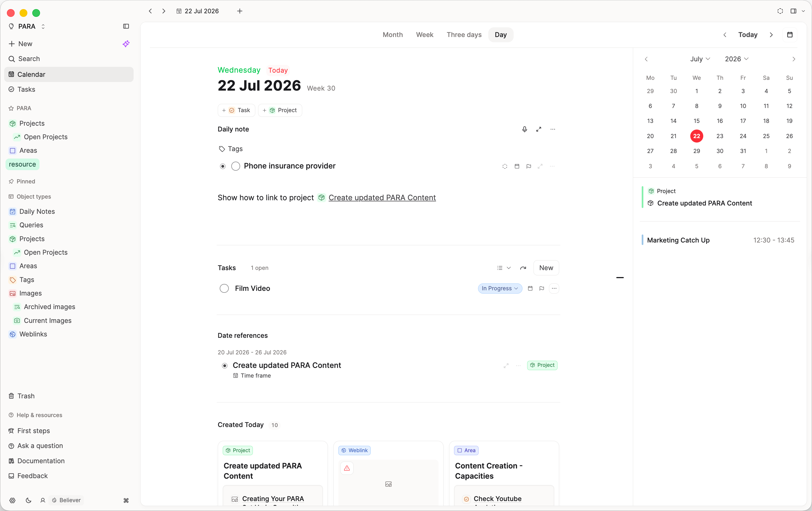This screenshot has width=812, height=511.
Task: Open the Create updated PARA Content link
Action: pos(382,198)
